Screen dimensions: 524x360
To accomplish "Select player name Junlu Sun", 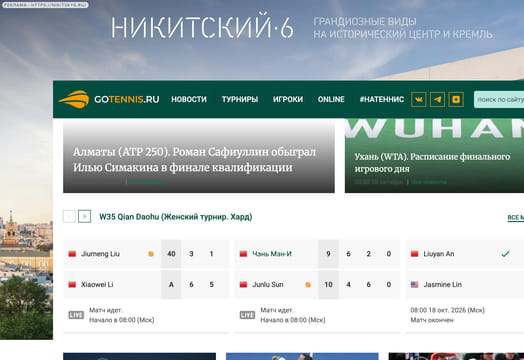I will click(268, 285).
